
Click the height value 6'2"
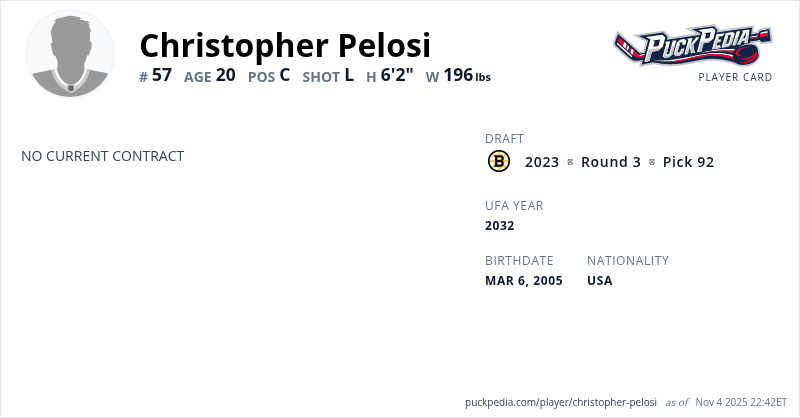click(397, 75)
